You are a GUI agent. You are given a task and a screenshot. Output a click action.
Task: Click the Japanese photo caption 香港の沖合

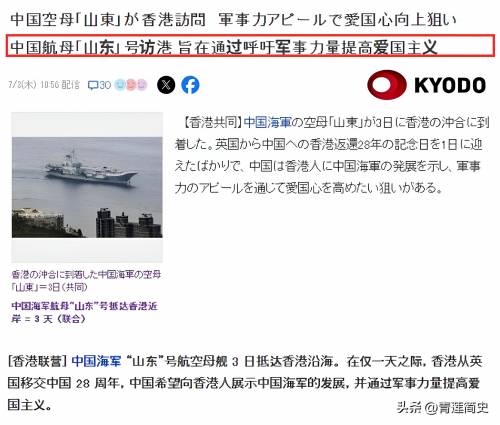(86, 281)
